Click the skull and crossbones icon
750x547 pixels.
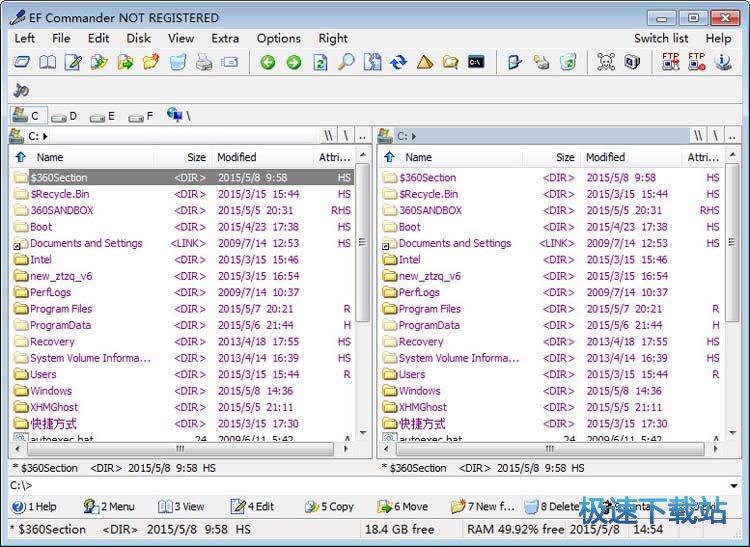click(x=605, y=62)
